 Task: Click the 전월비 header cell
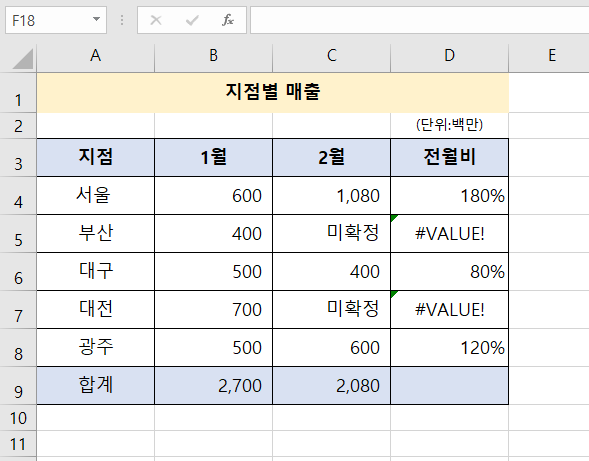click(449, 157)
